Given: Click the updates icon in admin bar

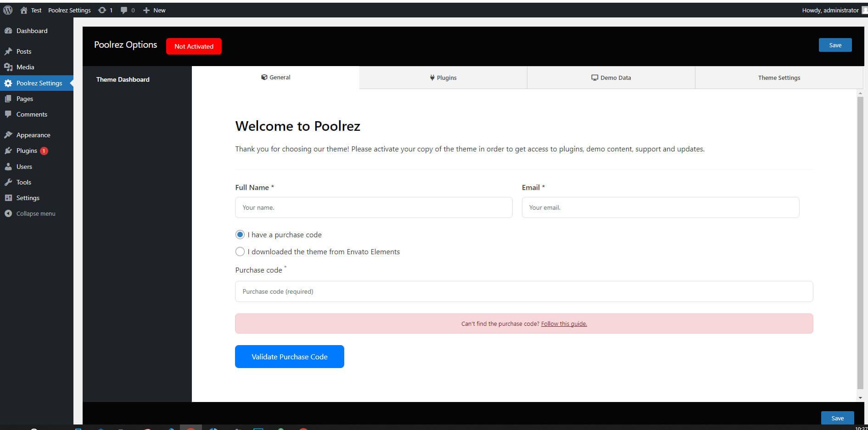Looking at the screenshot, I should [x=102, y=10].
